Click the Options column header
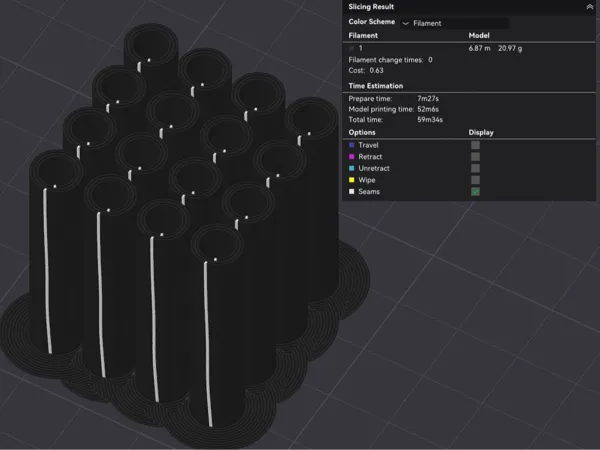 coord(362,132)
